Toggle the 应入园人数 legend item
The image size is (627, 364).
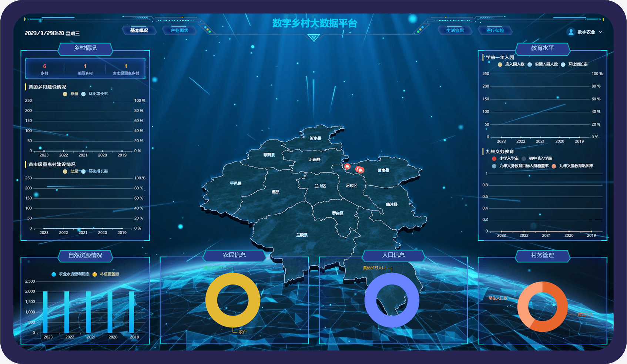511,64
